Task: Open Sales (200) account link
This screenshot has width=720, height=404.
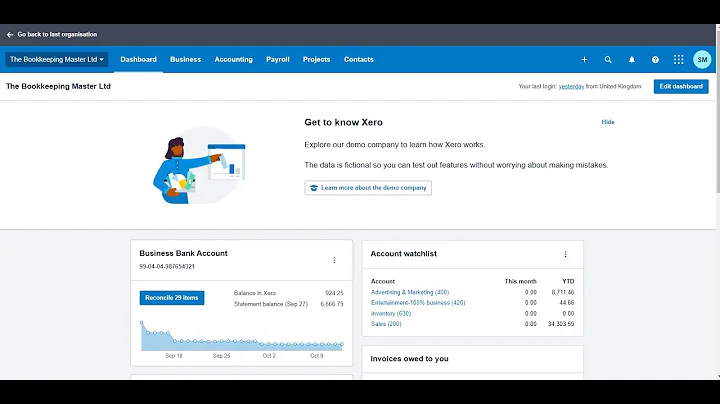Action: pos(386,324)
